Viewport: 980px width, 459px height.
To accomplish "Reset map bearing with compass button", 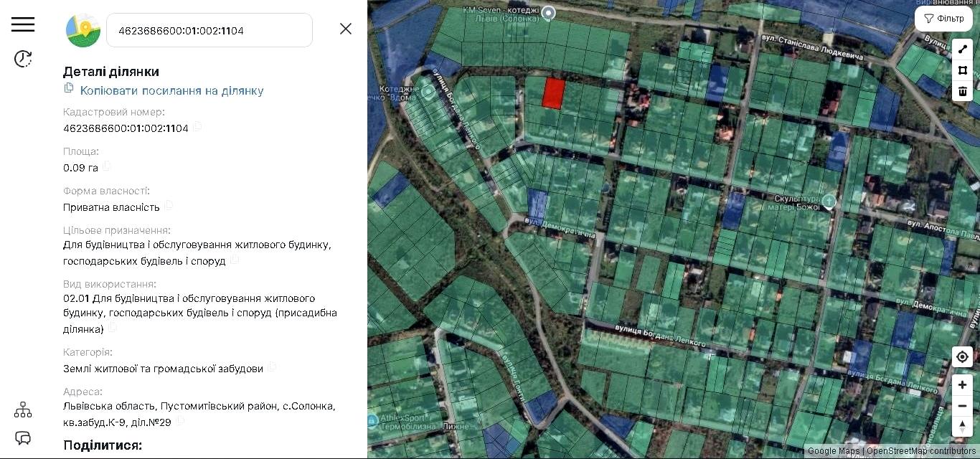I will pos(962,426).
